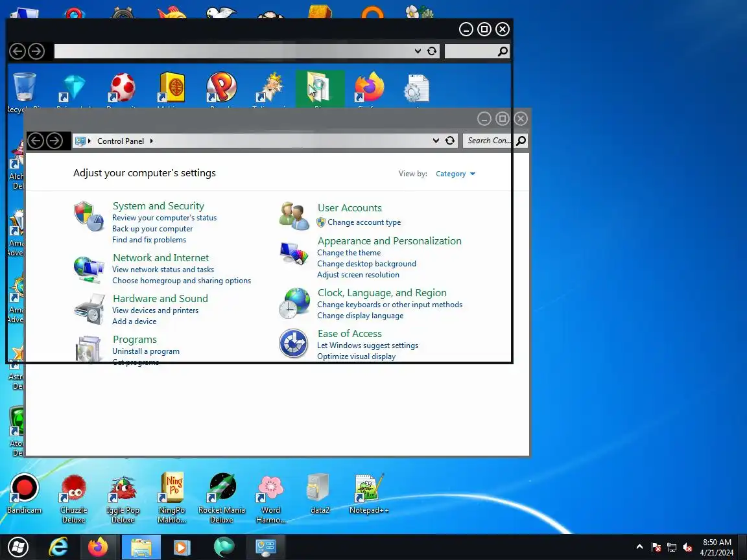Click the Control Panel taskbar button
This screenshot has height=560, width=747.
[266, 547]
